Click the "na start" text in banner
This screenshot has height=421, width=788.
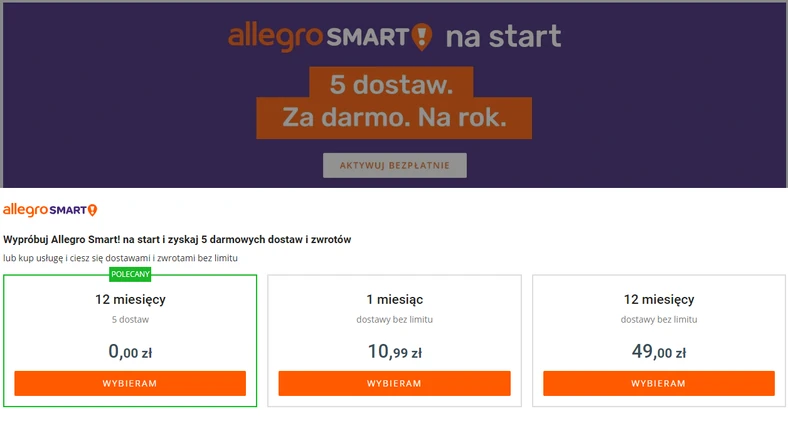tap(503, 38)
